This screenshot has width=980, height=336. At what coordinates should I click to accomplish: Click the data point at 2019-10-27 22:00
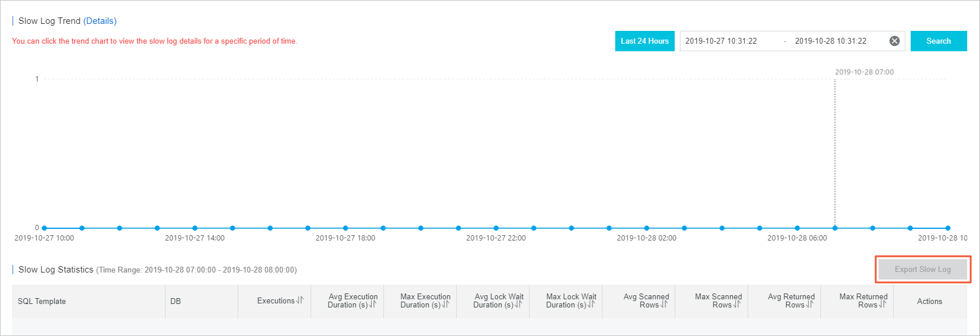coord(496,228)
